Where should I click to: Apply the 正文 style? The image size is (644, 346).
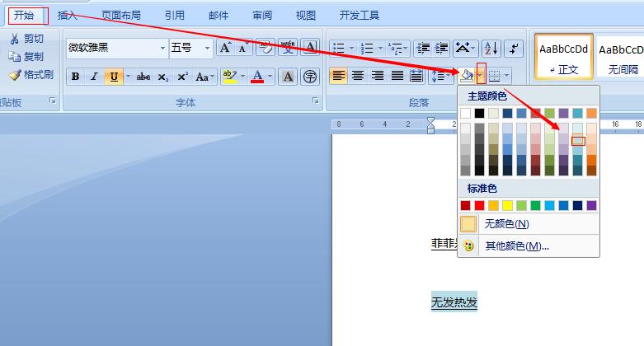pyautogui.click(x=563, y=57)
